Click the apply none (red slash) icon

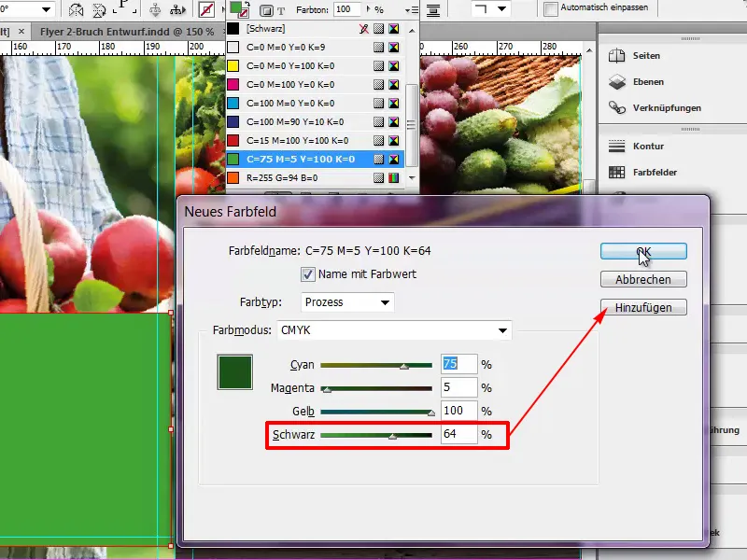click(x=206, y=9)
